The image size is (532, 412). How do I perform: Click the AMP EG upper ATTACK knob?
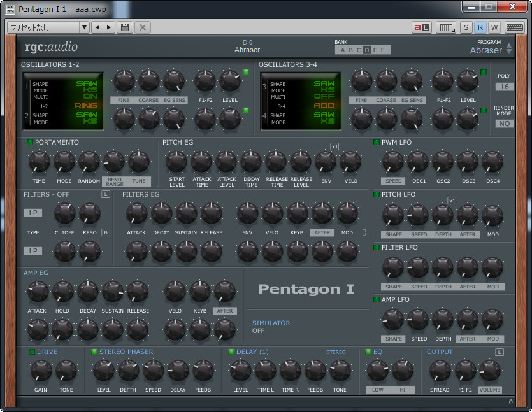click(x=38, y=291)
